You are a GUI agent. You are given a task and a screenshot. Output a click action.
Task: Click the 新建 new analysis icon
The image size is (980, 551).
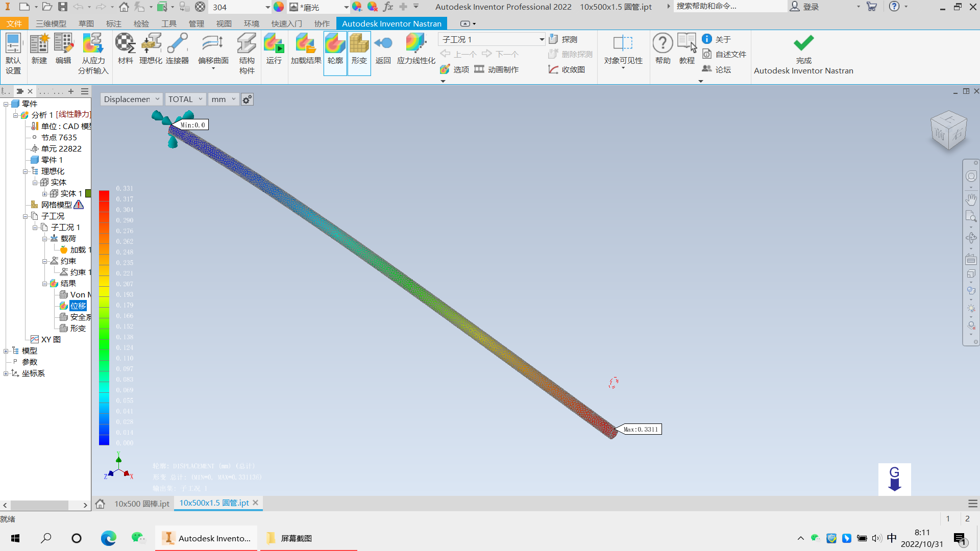(x=39, y=49)
